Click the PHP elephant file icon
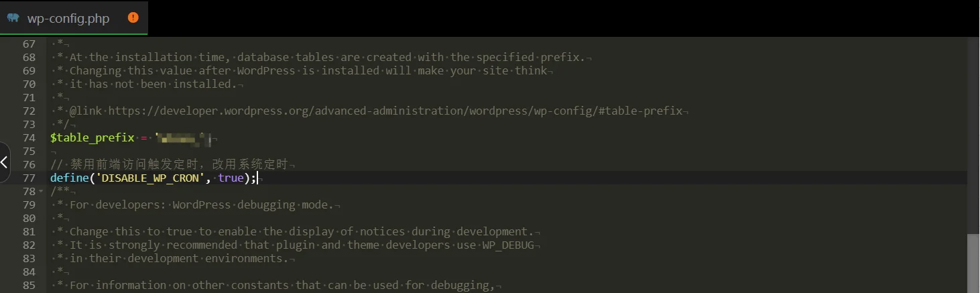The width and height of the screenshot is (980, 293). pyautogui.click(x=13, y=17)
